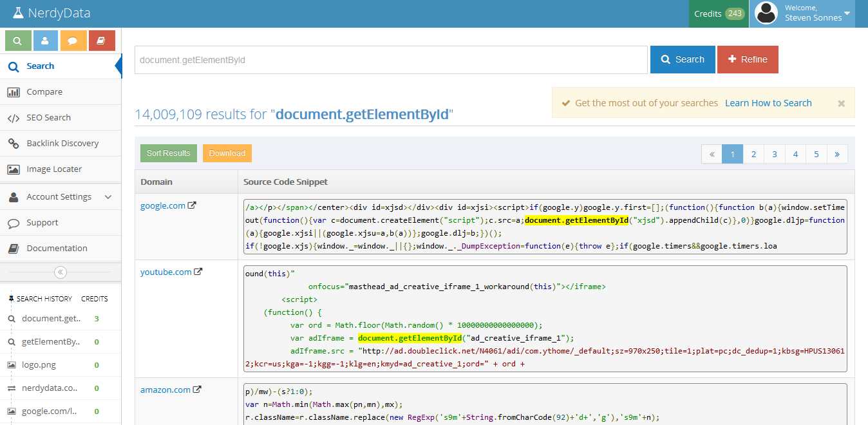Dismiss the search tips notification
868x425 pixels.
click(x=841, y=103)
